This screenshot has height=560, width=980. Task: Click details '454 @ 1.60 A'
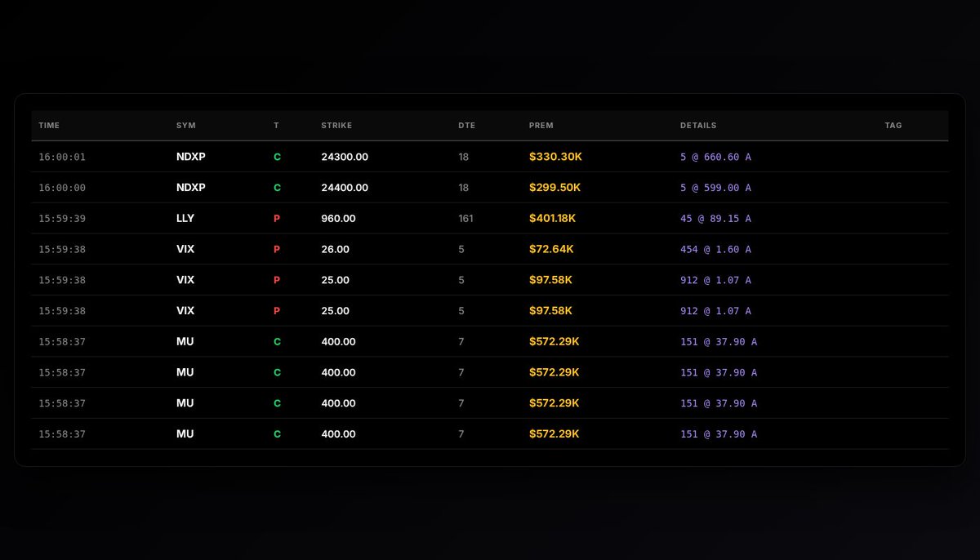point(715,249)
